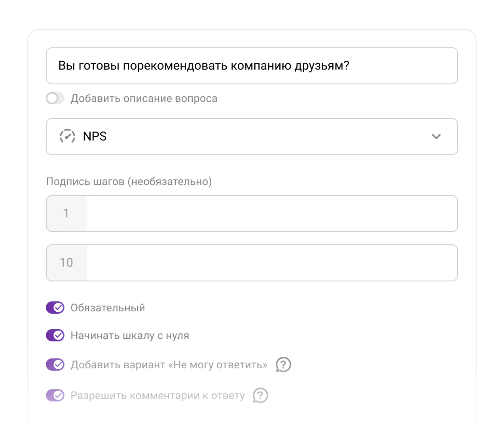The width and height of the screenshot is (504, 423).
Task: Click the question title text field
Action: [x=252, y=66]
